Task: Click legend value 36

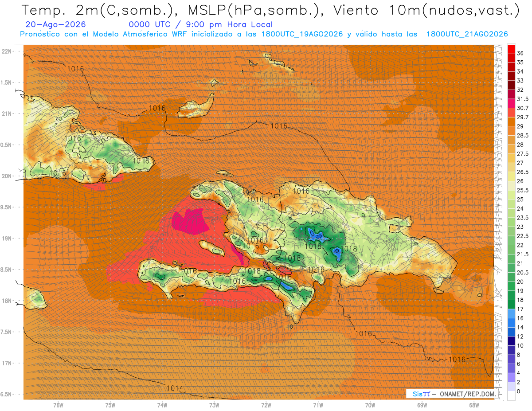Action: [x=520, y=53]
